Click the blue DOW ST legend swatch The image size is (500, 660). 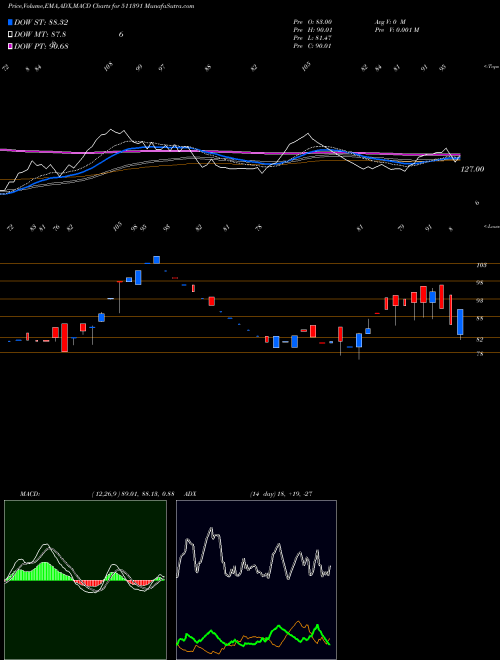[11, 22]
